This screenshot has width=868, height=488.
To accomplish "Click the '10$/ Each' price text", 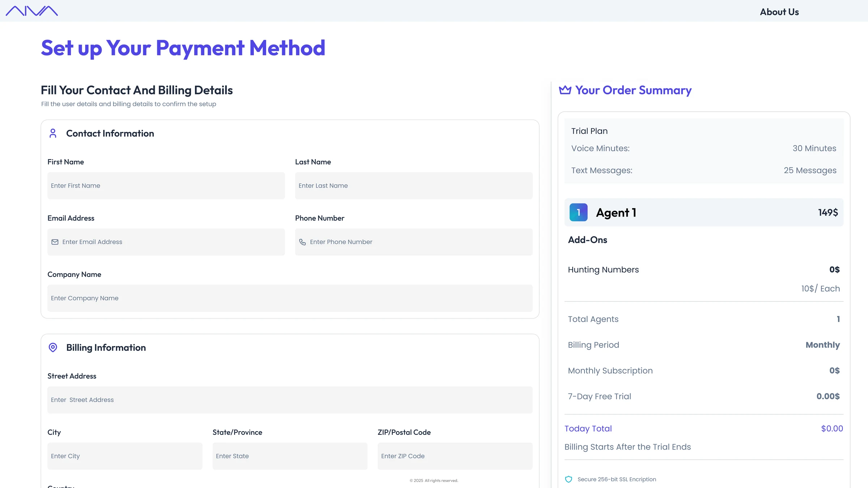I will [821, 288].
